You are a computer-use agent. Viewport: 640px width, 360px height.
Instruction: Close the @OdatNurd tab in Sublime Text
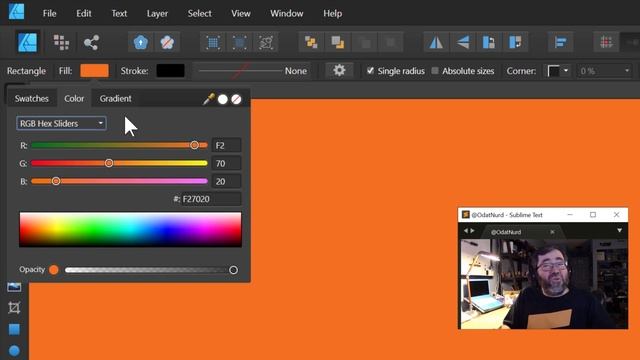[x=552, y=232]
